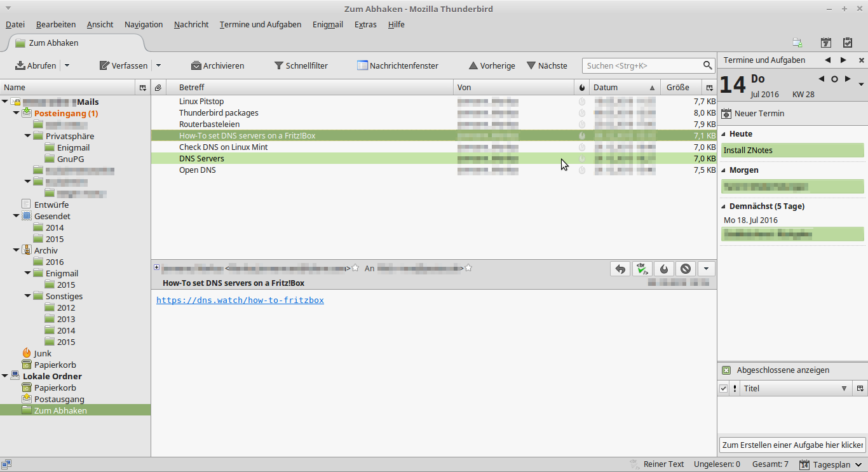
Task: Jump to today using the circle icon
Action: click(834, 79)
